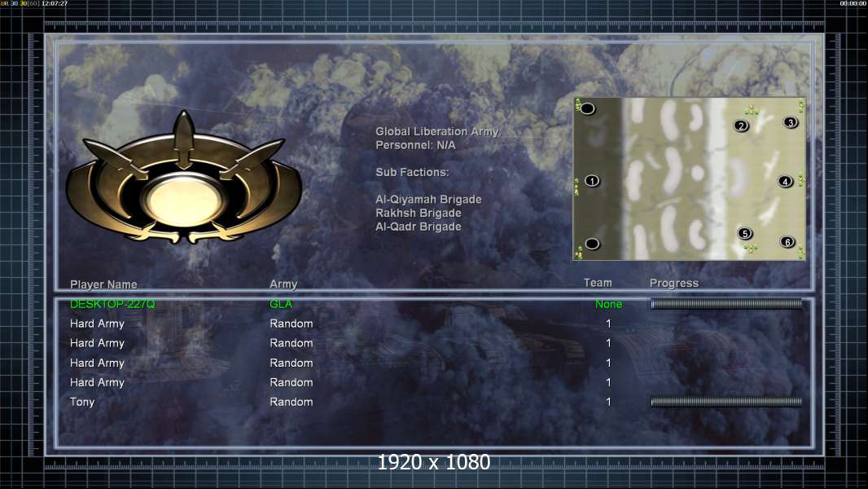The height and width of the screenshot is (489, 868).
Task: Select start position 5 on the minimap
Action: point(745,233)
